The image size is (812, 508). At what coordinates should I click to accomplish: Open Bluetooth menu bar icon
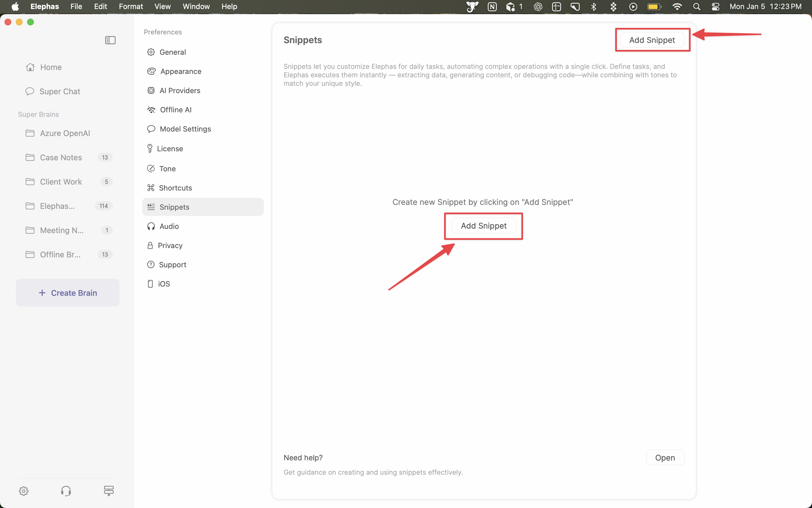[593, 6]
